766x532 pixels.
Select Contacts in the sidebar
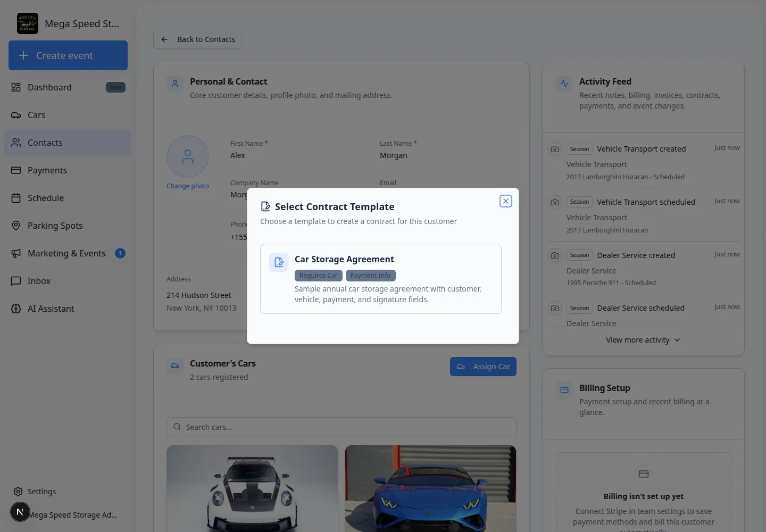(x=68, y=143)
